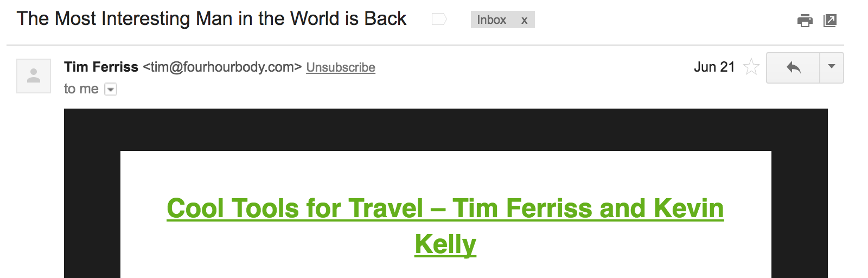Screen dimensions: 868x278
Task: Click the word "Kelly" in green headline
Action: [445, 244]
